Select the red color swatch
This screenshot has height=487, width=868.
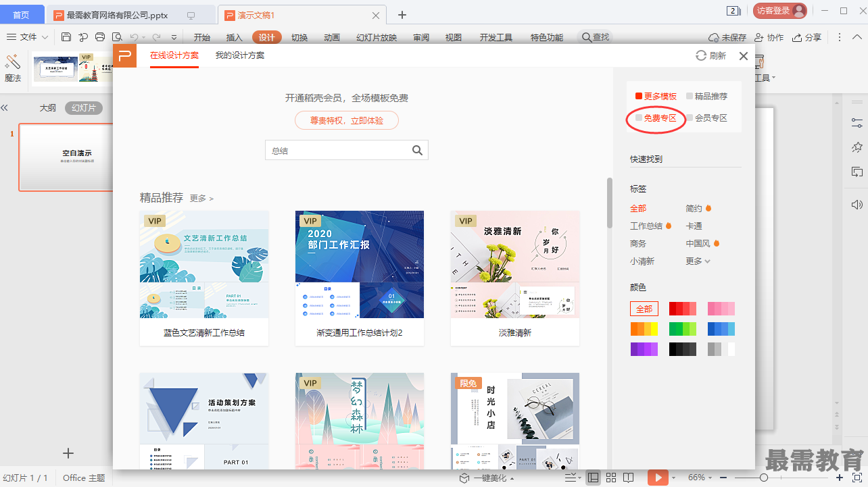click(x=683, y=309)
